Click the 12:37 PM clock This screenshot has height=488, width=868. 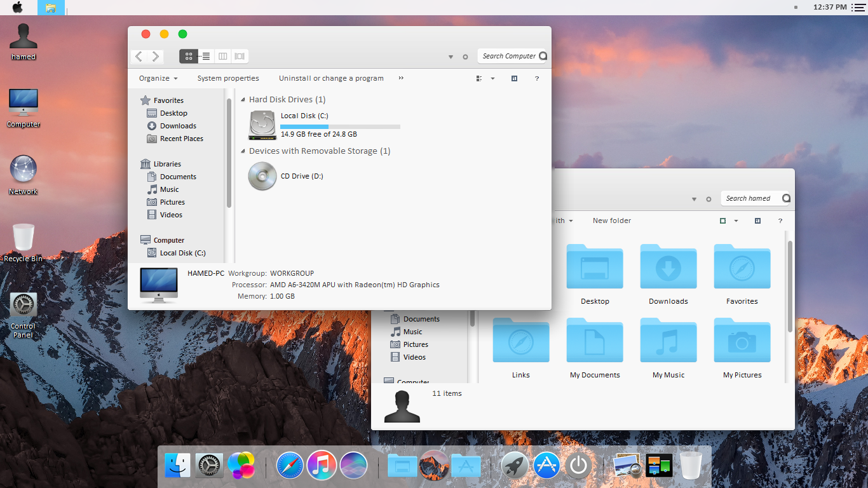(830, 7)
